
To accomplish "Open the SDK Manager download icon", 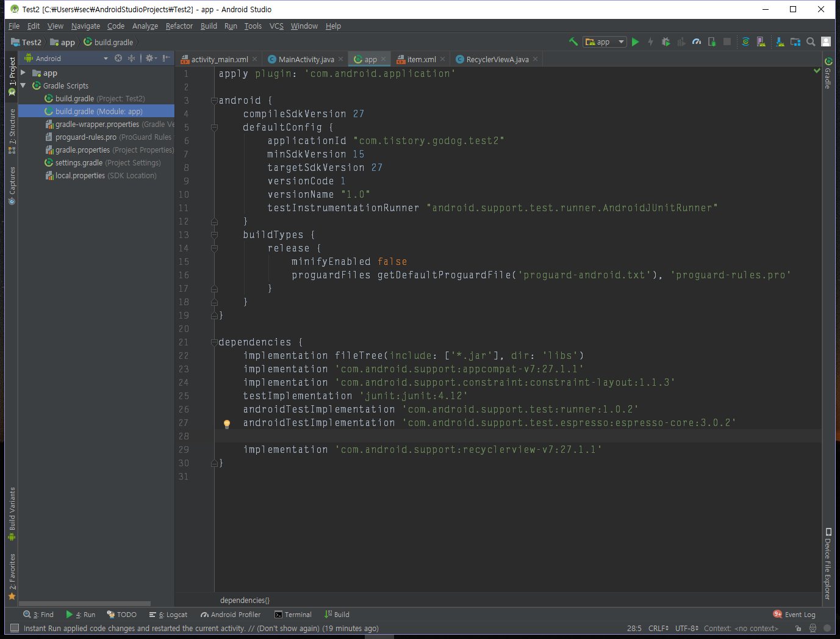I will [x=780, y=42].
